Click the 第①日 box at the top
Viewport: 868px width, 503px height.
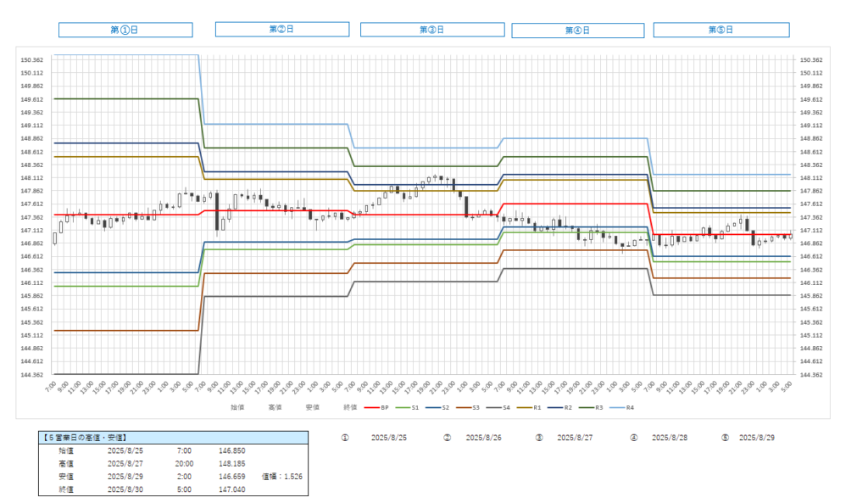[x=125, y=30]
